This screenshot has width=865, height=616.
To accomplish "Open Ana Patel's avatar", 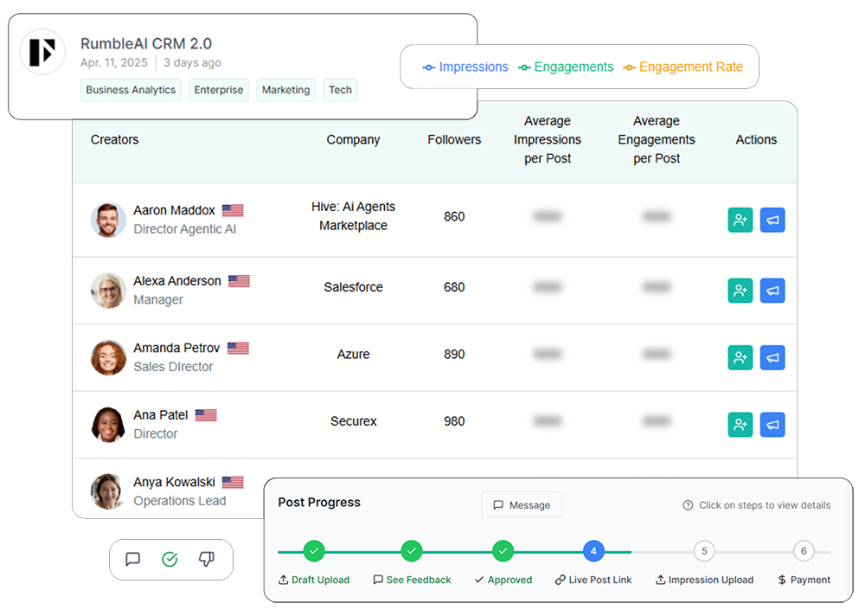I will 108,425.
